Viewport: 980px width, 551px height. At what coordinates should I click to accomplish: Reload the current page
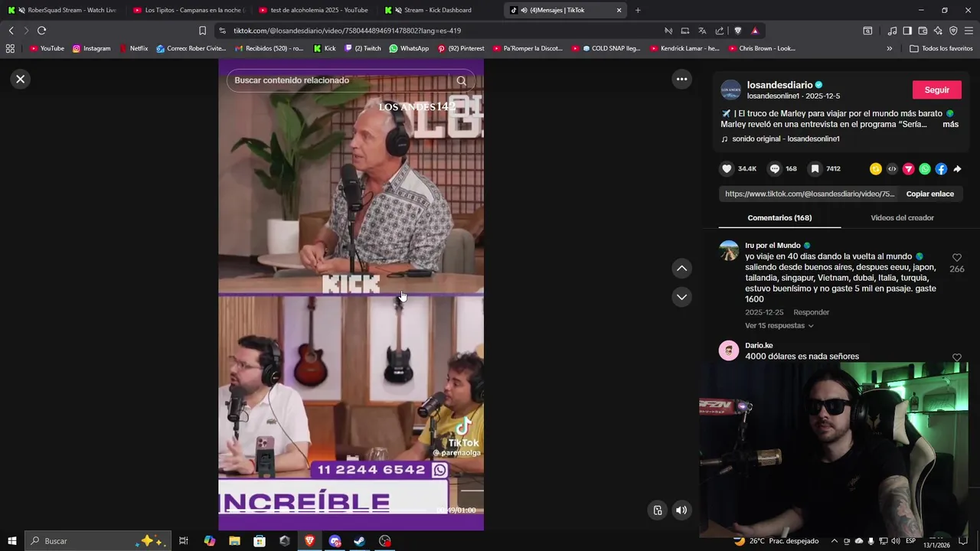41,31
